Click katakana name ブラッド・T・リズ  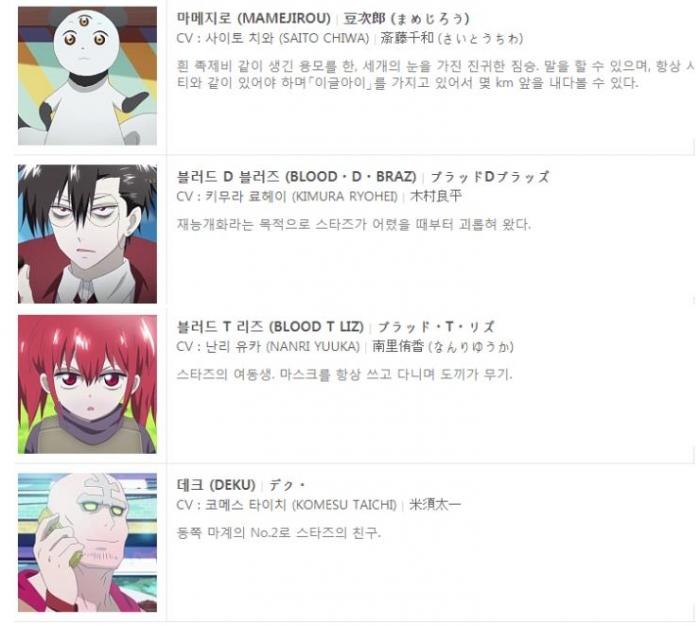436,327
